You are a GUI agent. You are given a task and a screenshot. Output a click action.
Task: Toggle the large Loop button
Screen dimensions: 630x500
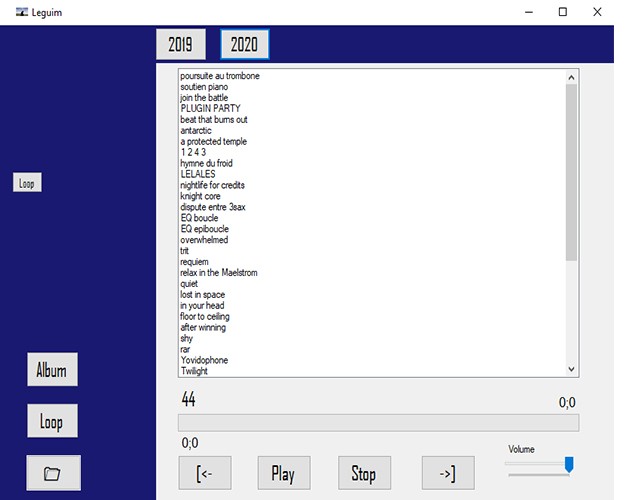click(52, 422)
